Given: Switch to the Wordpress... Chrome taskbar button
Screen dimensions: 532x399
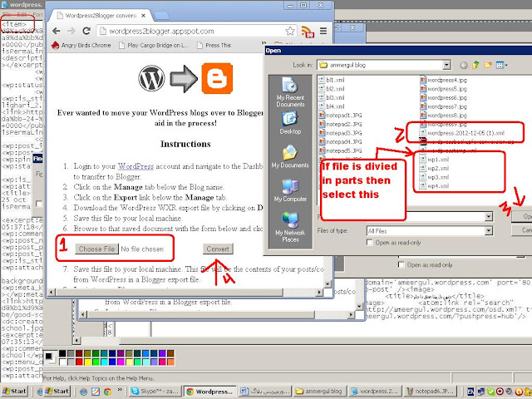Looking at the screenshot, I should (x=210, y=392).
